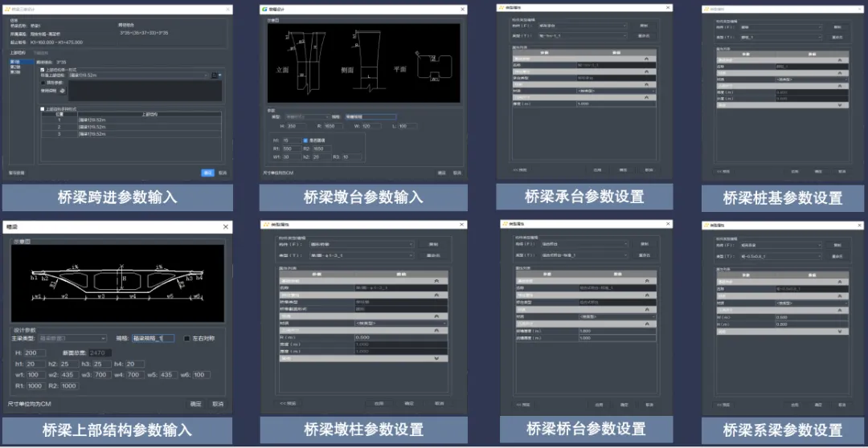
Task: Click 厚度(m) value 1.000 in 桥梁承台参数设置
Action: [616, 104]
